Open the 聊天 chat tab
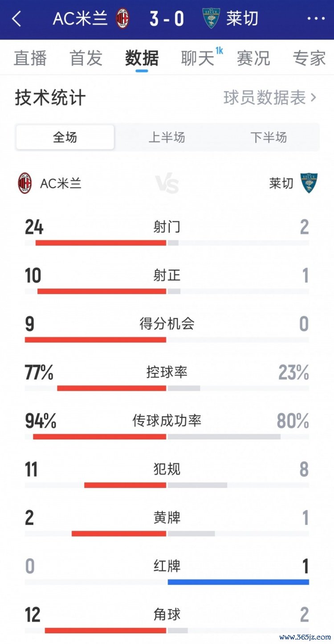Image resolution: width=334 pixels, height=644 pixels. [198, 58]
